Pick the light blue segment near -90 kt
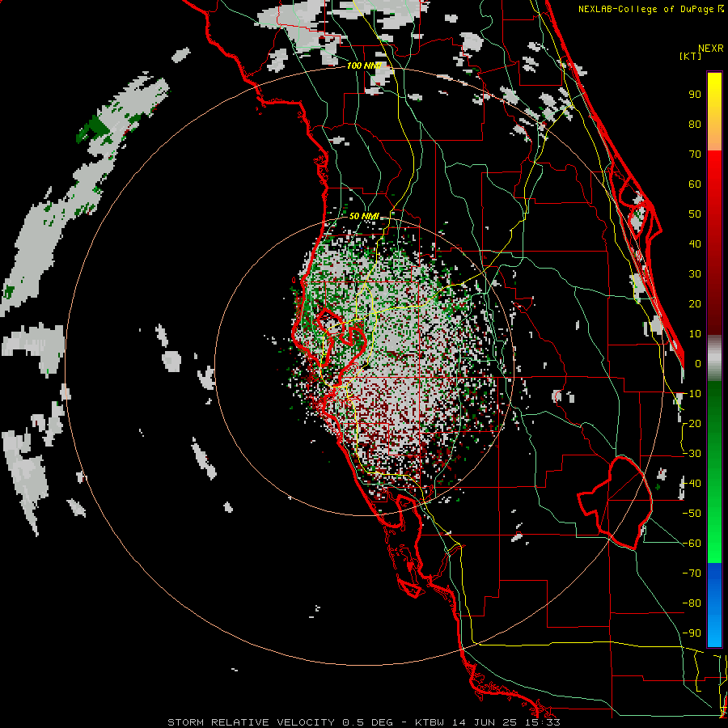728x728 pixels. tap(714, 629)
